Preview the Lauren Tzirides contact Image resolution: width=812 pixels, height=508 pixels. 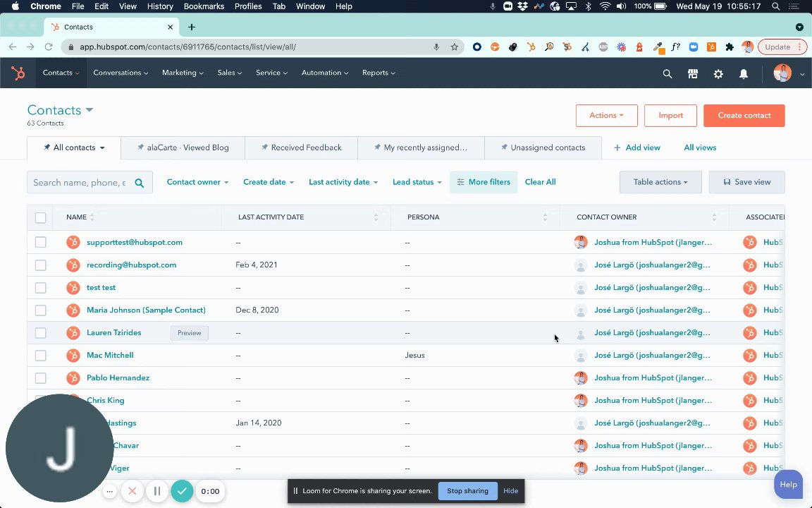click(x=189, y=333)
